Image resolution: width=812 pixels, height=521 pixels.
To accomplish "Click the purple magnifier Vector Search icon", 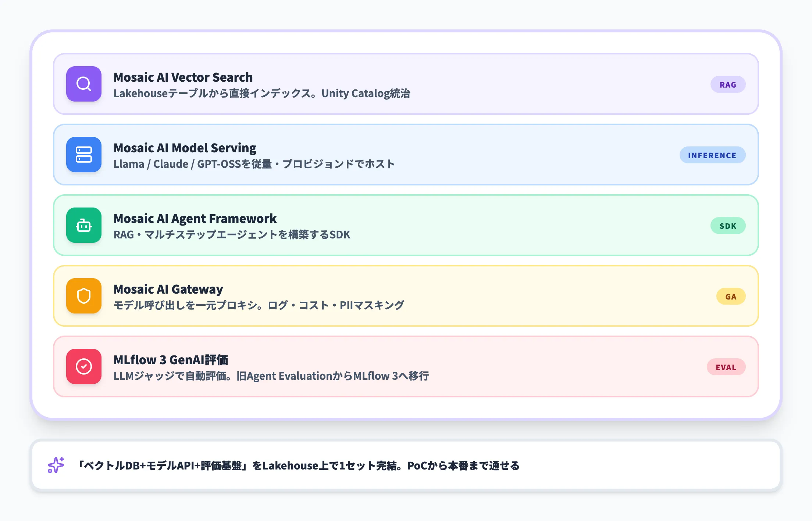I will coord(84,84).
